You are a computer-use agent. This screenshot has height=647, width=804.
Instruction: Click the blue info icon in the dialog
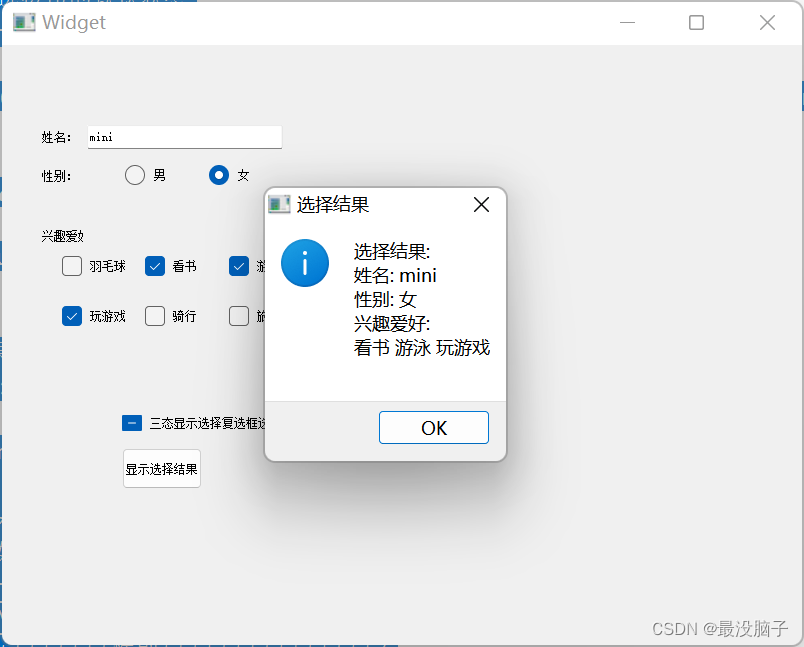coord(305,263)
